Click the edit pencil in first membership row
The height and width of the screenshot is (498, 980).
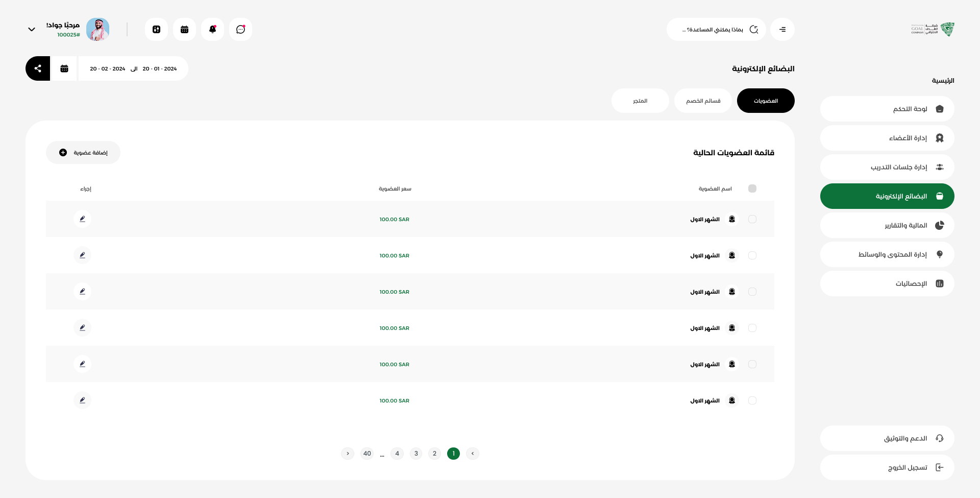(x=82, y=219)
